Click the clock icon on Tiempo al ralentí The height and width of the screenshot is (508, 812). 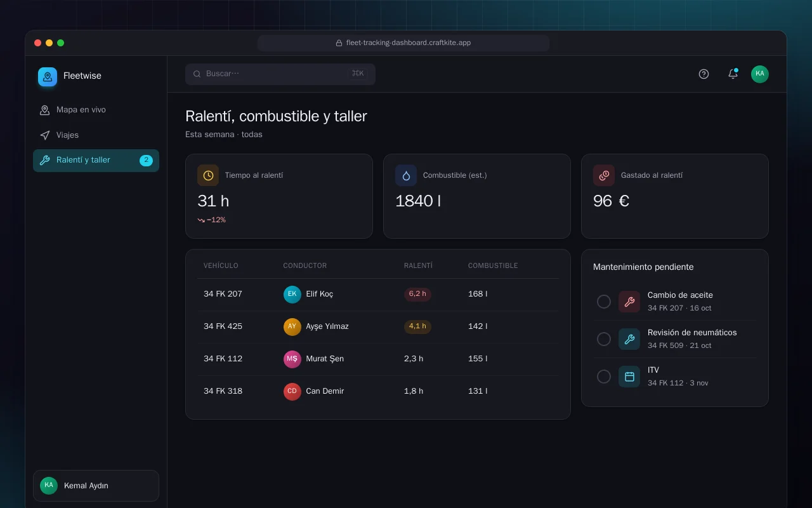pyautogui.click(x=208, y=175)
